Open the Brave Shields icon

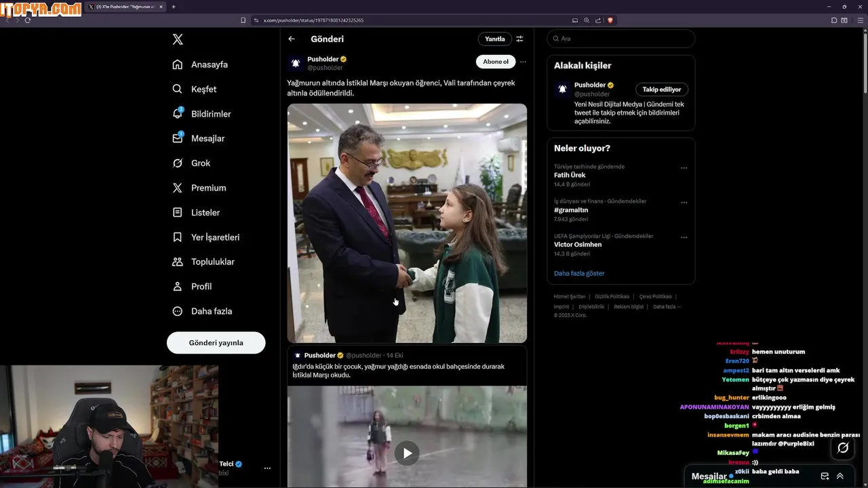pyautogui.click(x=610, y=20)
